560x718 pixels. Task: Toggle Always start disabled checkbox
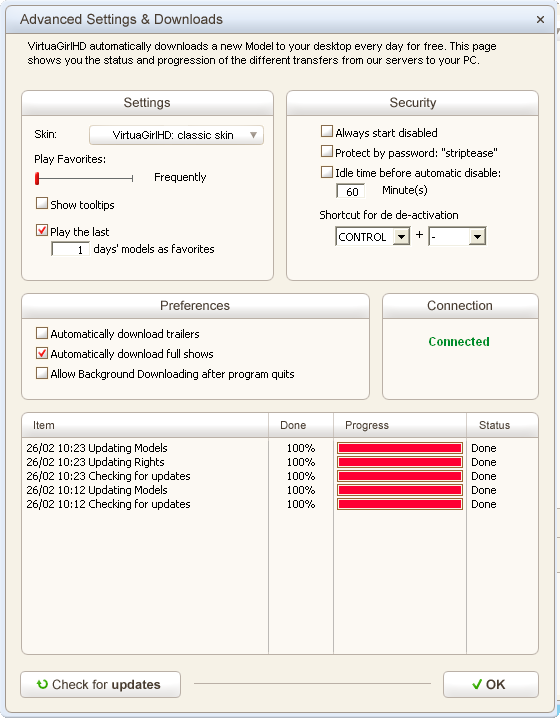tap(326, 131)
